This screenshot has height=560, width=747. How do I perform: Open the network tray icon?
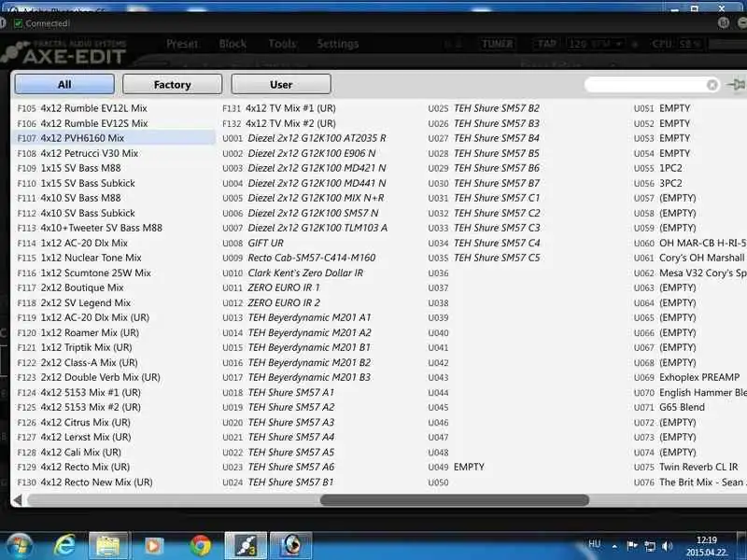tap(650, 546)
